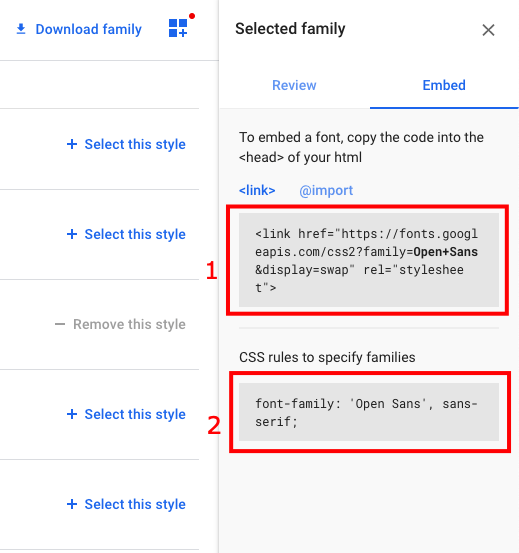Click plus icon of topmost Select this style

coord(72,144)
